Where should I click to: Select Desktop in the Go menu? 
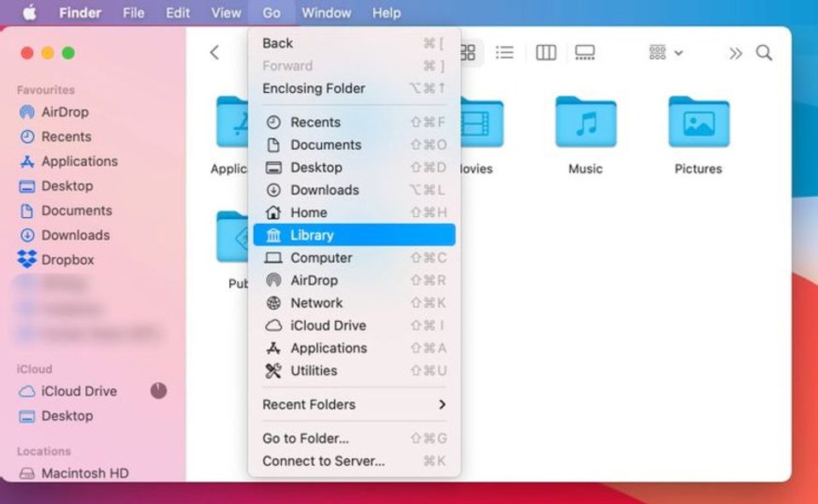pos(354,168)
